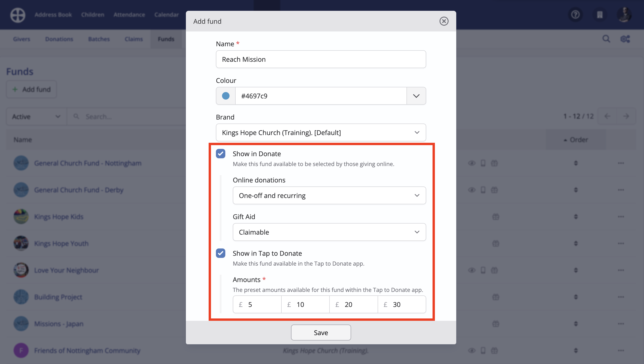Viewport: 644px width, 364px height.
Task: Open Love Your Neighbour fund
Action: pos(66,270)
